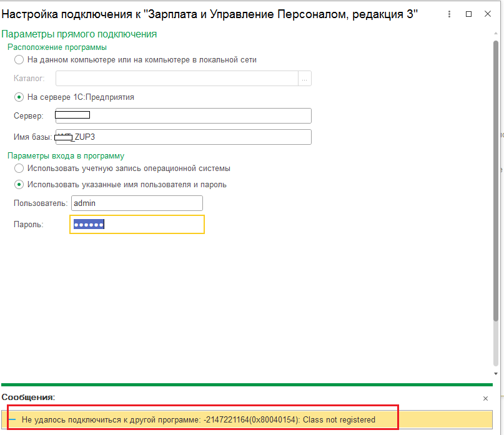
Task: Maximize the connection settings window
Action: pyautogui.click(x=468, y=14)
